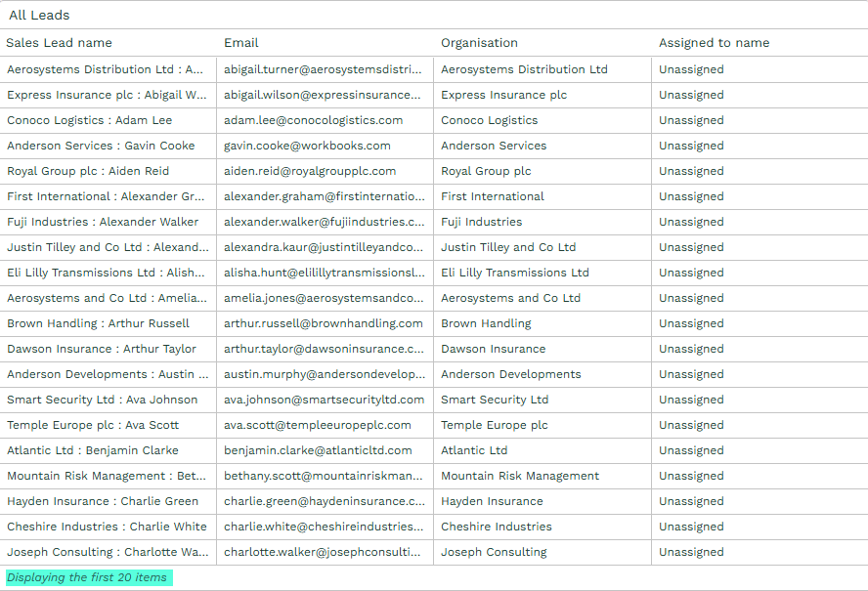This screenshot has height=591, width=868.
Task: Click the Assigned to name column header
Action: pos(714,43)
